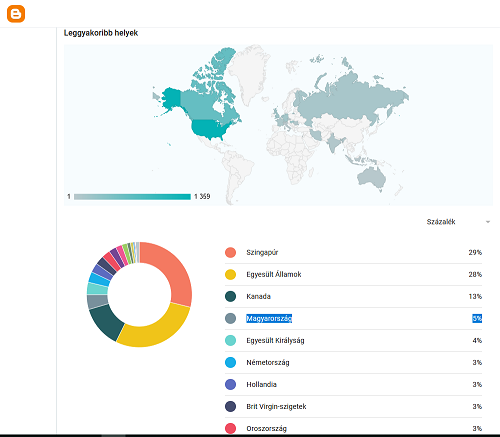Click the Németország blue color dot
The width and height of the screenshot is (500, 437).
click(x=230, y=362)
